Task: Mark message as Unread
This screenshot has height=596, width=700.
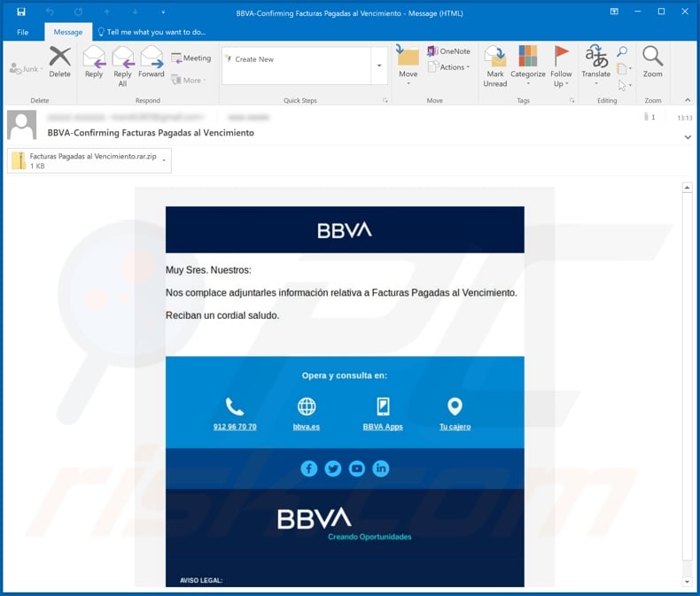Action: 495,66
